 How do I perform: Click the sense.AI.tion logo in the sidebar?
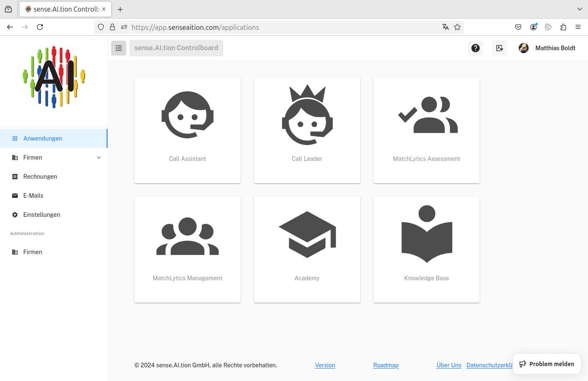click(54, 77)
